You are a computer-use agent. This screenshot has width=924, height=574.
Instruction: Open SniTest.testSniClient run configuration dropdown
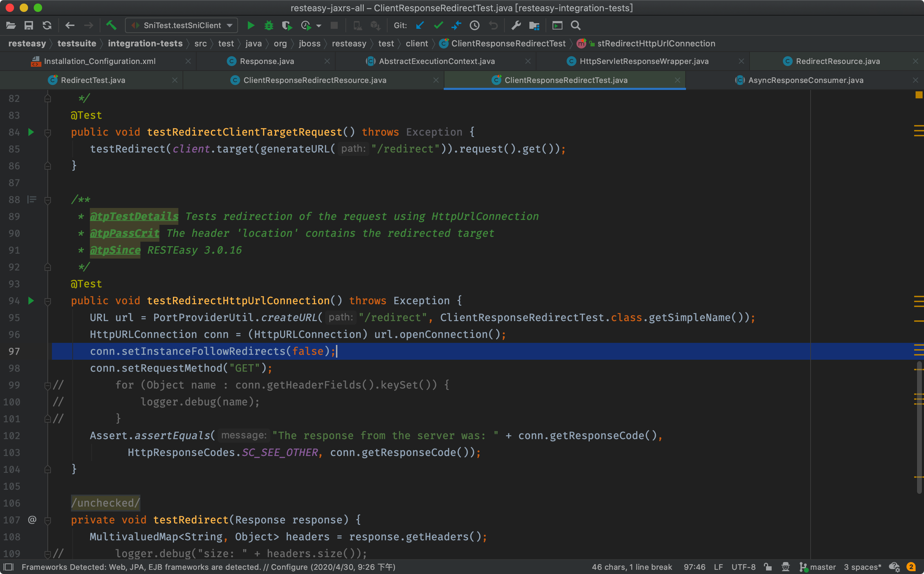182,25
